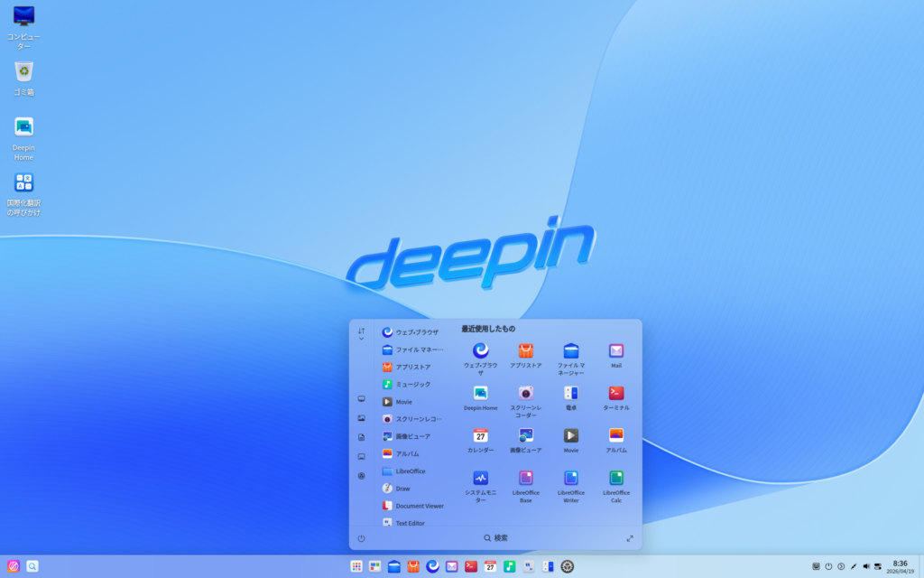Open the quick settings toggle panel in the tray
Screen dimensions: 924x578
click(877, 566)
